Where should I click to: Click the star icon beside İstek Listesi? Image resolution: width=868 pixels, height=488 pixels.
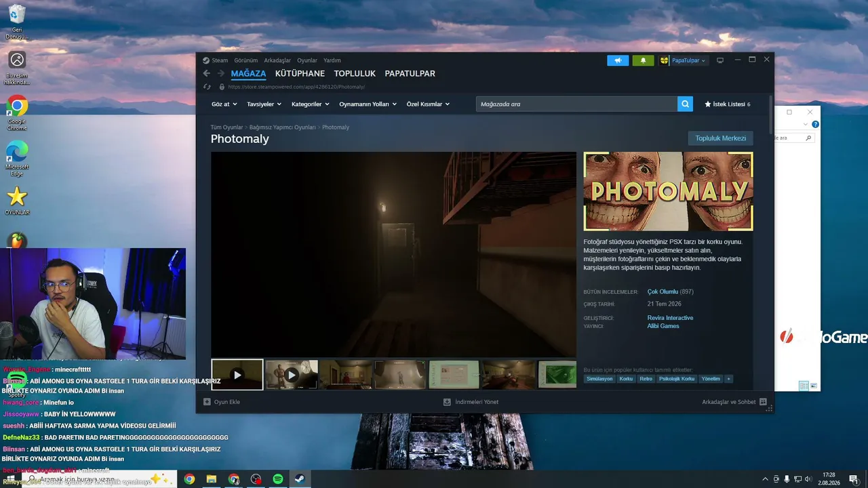point(708,104)
